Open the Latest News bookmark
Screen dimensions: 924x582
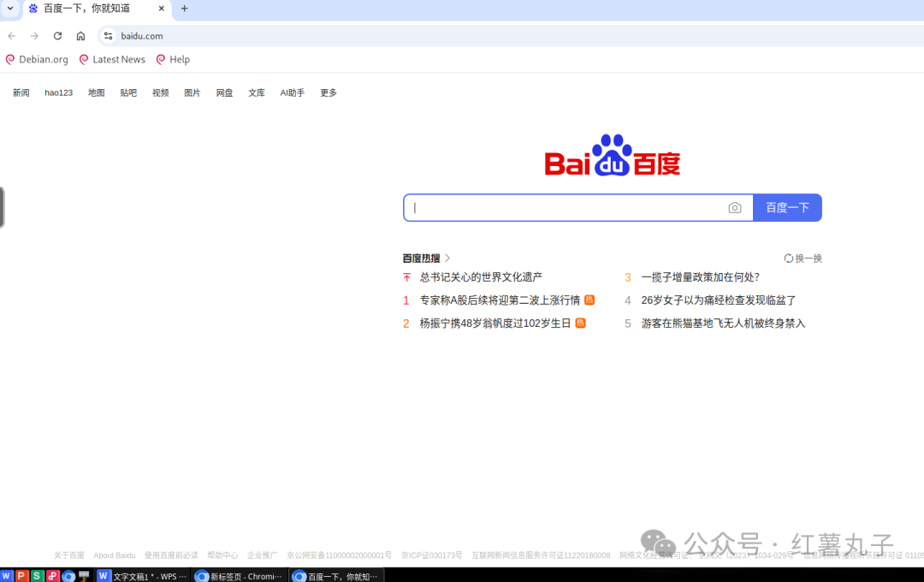(x=113, y=60)
